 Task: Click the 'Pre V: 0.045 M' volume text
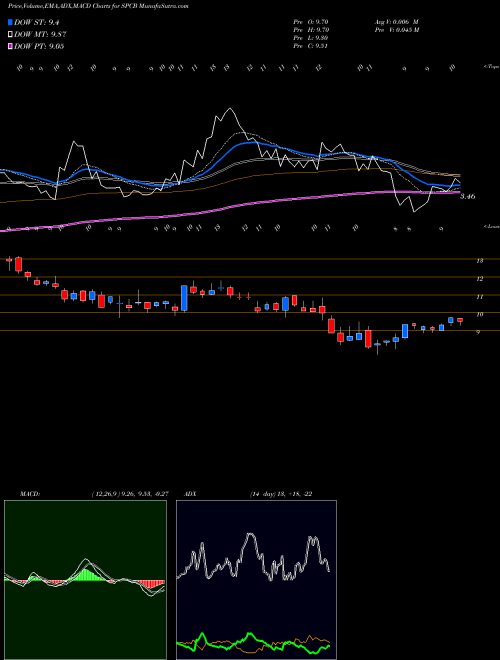[398, 30]
